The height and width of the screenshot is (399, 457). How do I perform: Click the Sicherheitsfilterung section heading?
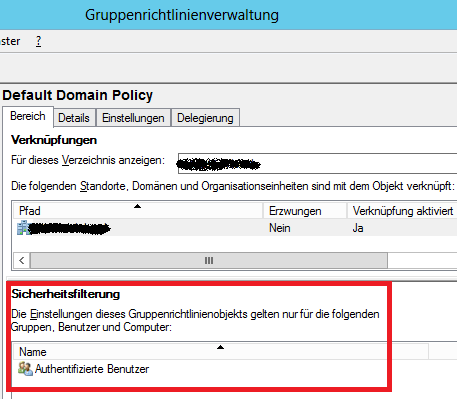click(66, 294)
